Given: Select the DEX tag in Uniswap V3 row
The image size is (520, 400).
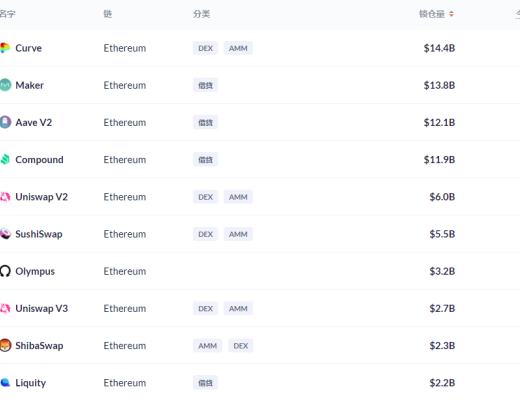Looking at the screenshot, I should click(x=205, y=308).
